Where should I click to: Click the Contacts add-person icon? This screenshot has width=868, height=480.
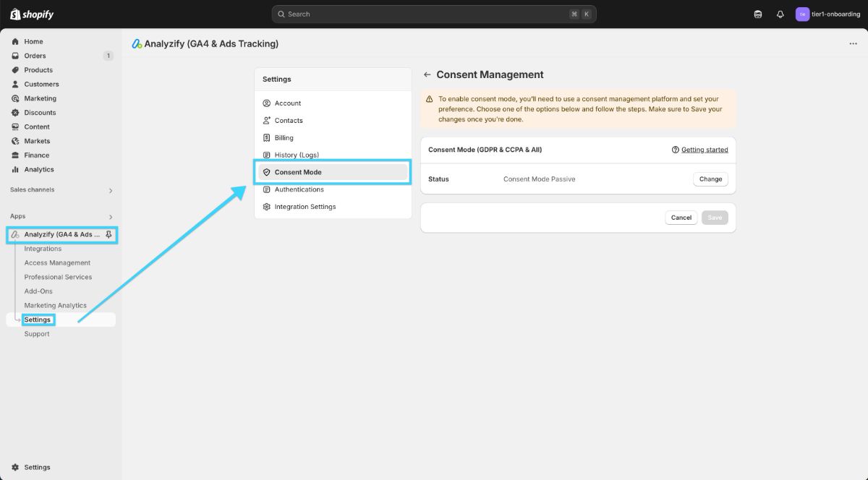[267, 121]
